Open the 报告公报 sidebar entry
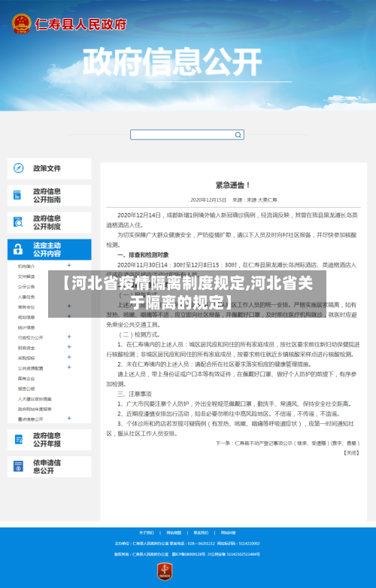Image resolution: width=376 pixels, height=588 pixels. [26, 388]
